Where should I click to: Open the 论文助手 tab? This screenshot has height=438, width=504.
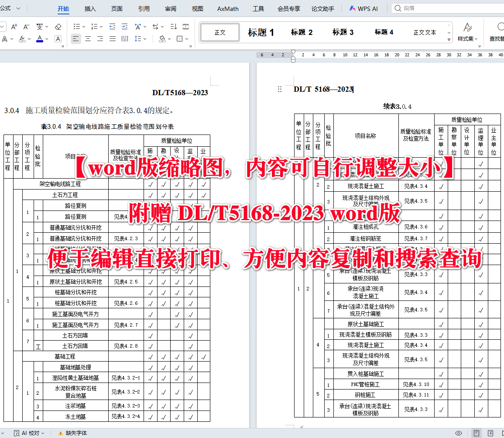[323, 9]
